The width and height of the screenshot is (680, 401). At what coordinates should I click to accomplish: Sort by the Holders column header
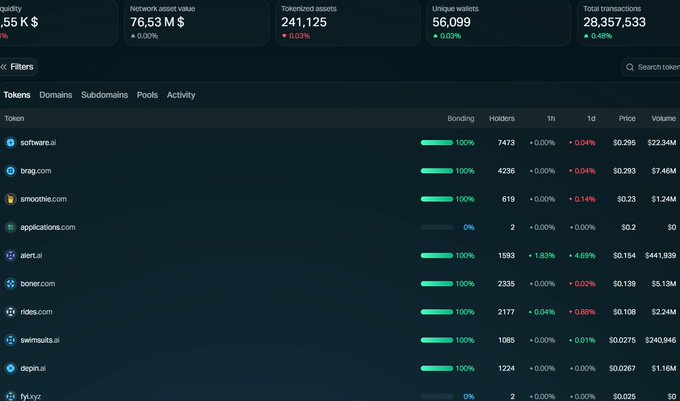(502, 118)
